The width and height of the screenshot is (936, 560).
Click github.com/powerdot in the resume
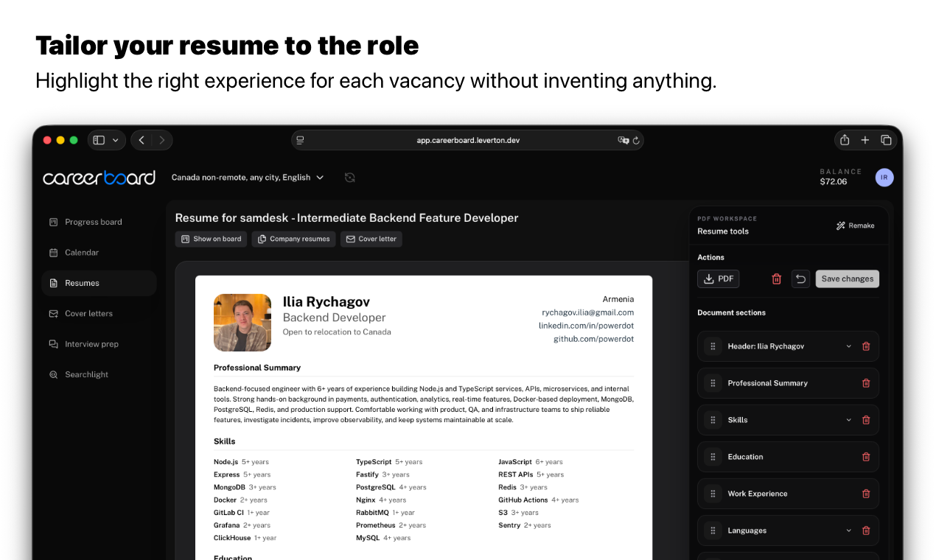593,339
